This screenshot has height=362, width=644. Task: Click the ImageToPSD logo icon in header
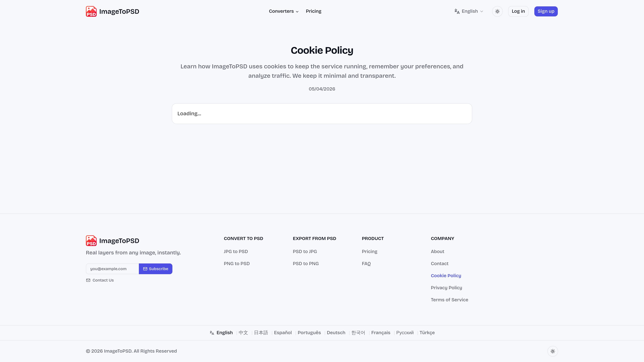(x=91, y=11)
